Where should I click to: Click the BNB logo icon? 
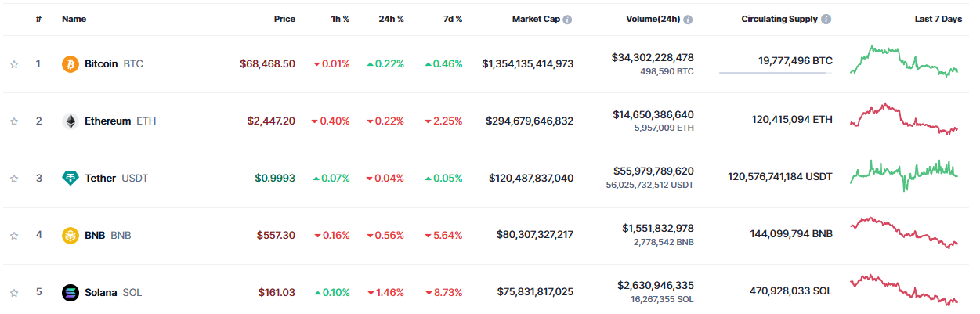tap(71, 235)
